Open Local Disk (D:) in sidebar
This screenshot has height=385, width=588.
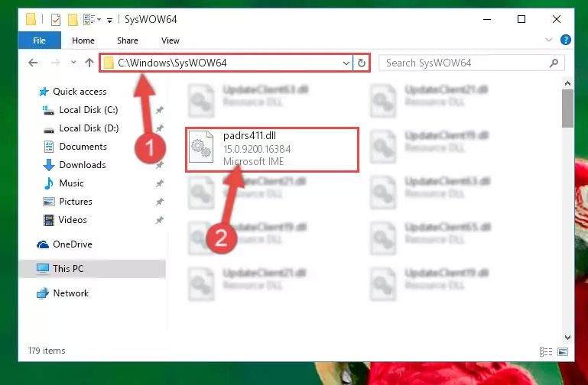pos(89,128)
